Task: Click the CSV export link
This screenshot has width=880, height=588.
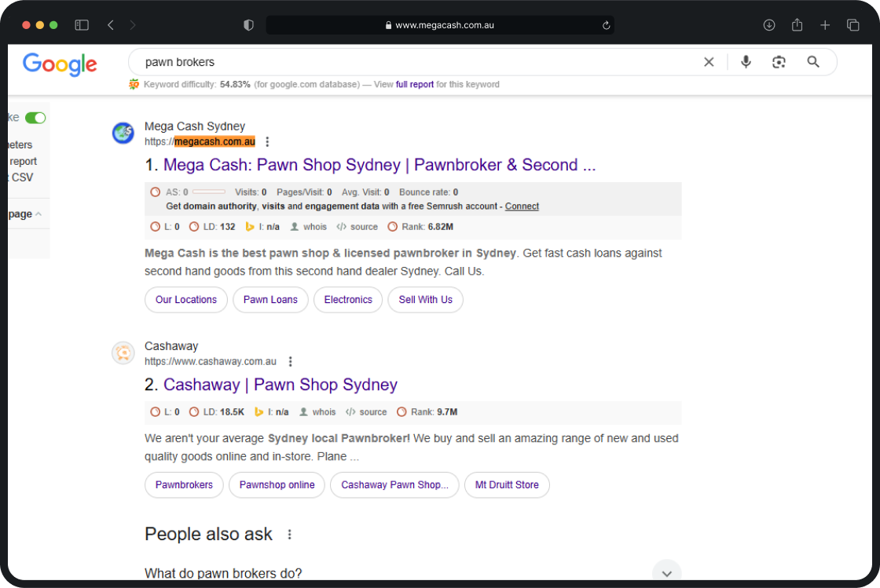Action: tap(22, 177)
